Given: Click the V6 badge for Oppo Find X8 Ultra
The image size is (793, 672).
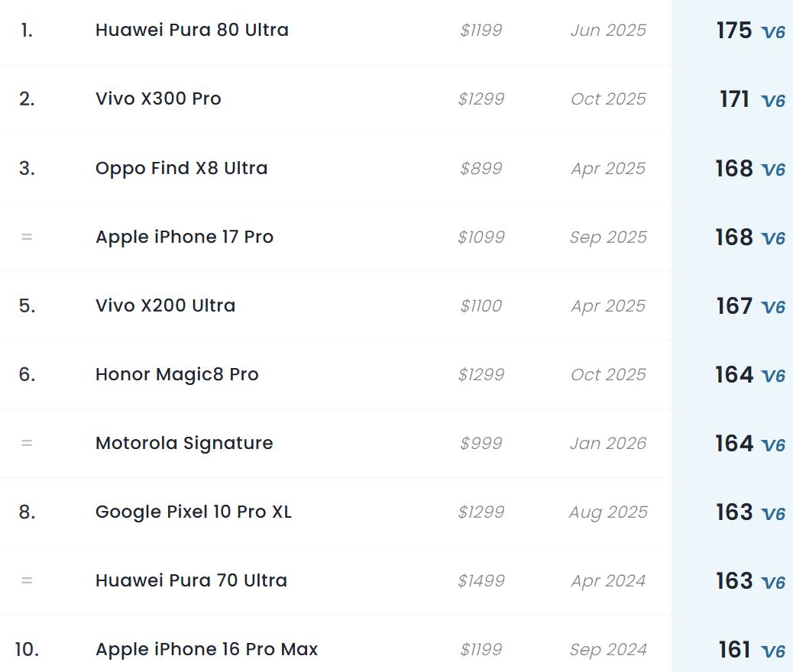Looking at the screenshot, I should point(773,170).
